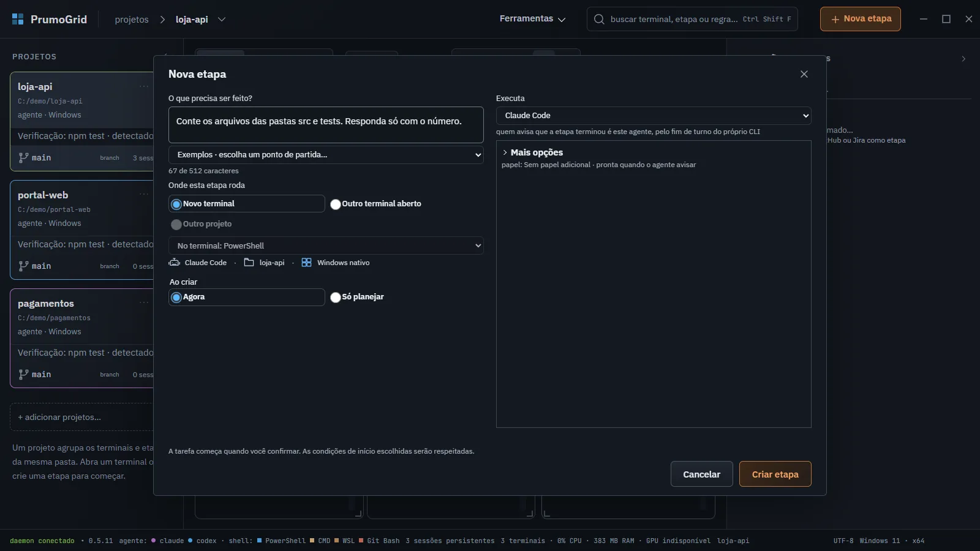Screen dimensions: 980x551
Task: Click the PrumoGrid logo icon
Action: pos(18,19)
